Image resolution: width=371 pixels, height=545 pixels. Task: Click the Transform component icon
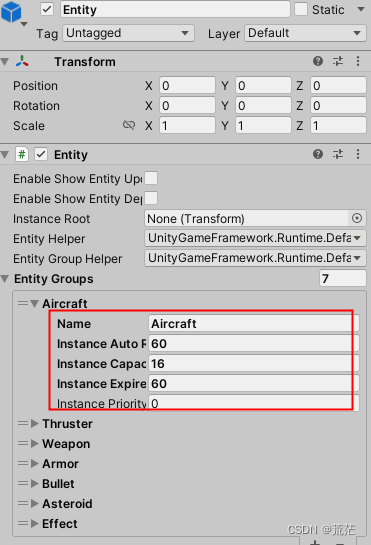coord(22,62)
